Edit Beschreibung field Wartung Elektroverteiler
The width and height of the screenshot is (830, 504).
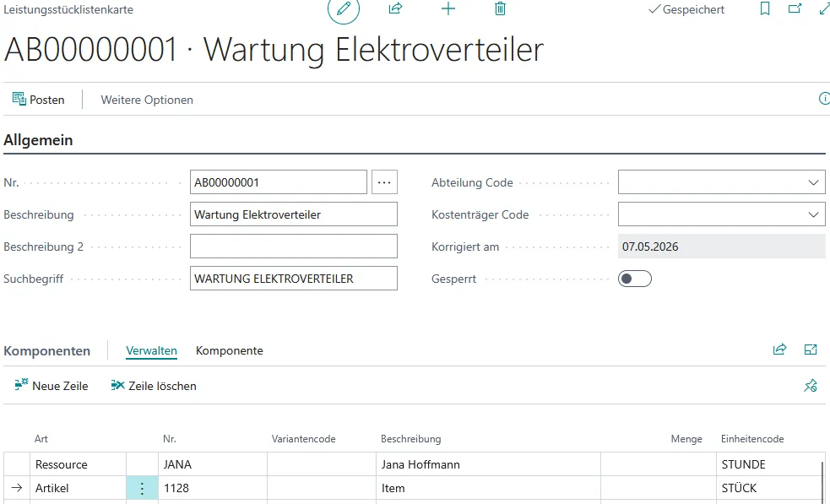294,214
